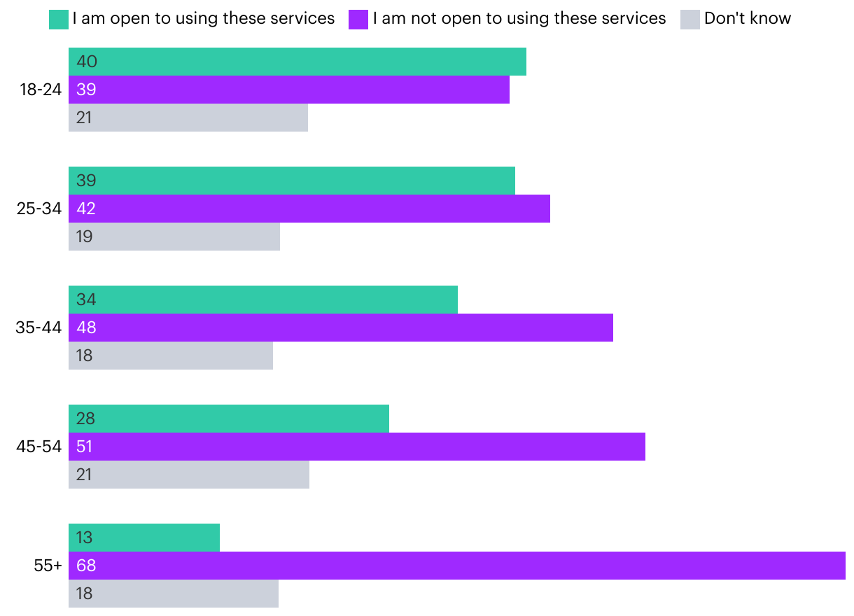Click the gray Don't know legend swatch
The height and width of the screenshot is (616, 854).
(x=689, y=20)
